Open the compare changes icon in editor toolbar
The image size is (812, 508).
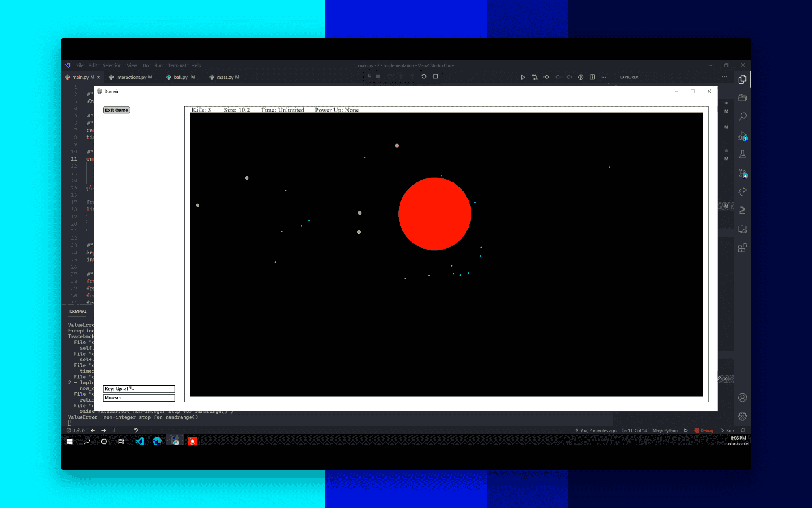[x=535, y=77]
